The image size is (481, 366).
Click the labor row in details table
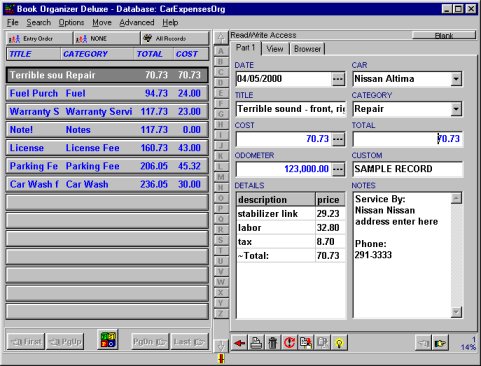291,228
